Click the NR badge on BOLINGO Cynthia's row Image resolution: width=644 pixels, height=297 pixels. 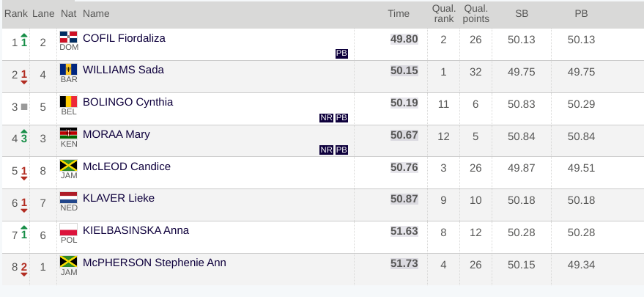[326, 118]
